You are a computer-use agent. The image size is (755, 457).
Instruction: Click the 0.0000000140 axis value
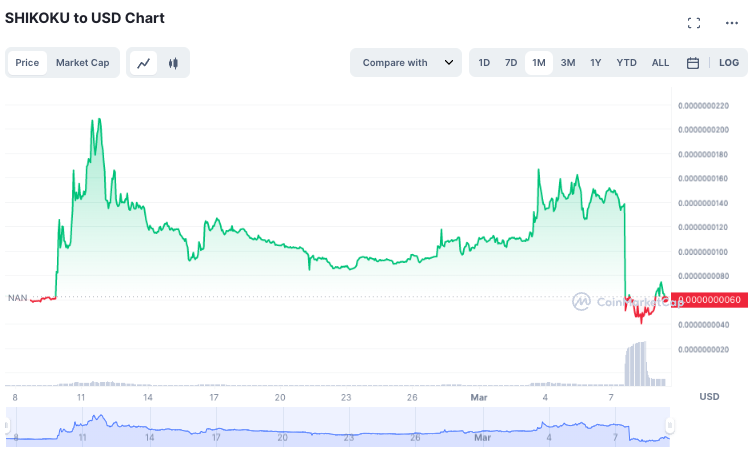pyautogui.click(x=703, y=203)
